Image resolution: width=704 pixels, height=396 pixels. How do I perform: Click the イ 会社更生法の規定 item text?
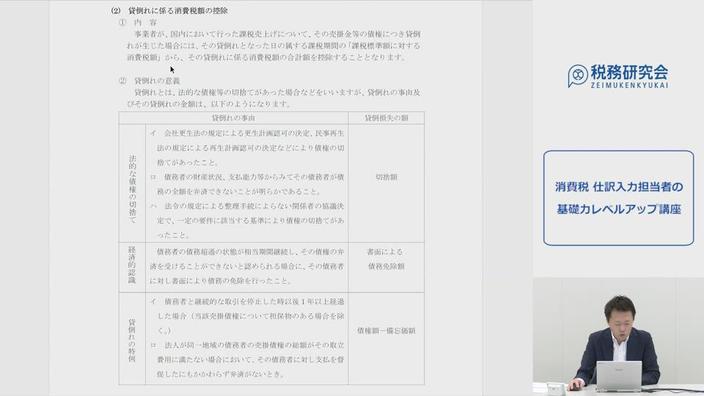click(x=247, y=148)
